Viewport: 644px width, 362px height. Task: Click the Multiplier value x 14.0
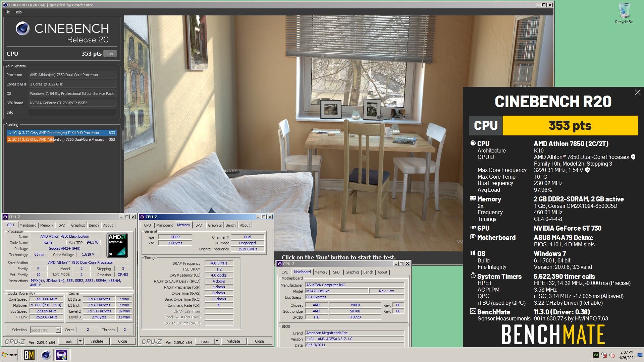(x=47, y=305)
